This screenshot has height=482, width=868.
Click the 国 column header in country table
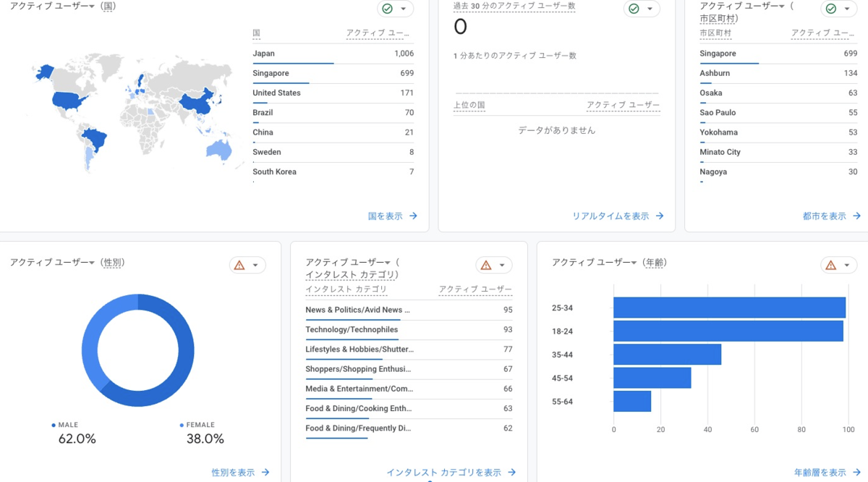point(257,33)
